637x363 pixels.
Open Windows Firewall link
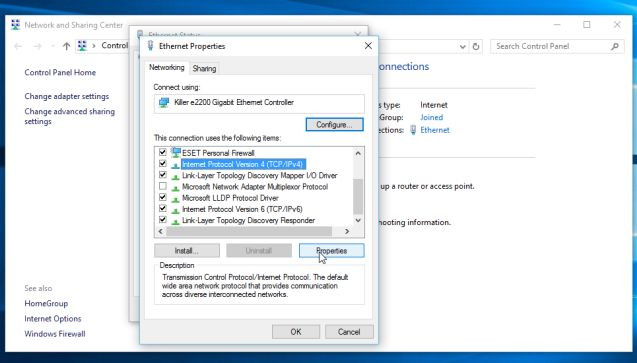click(55, 334)
